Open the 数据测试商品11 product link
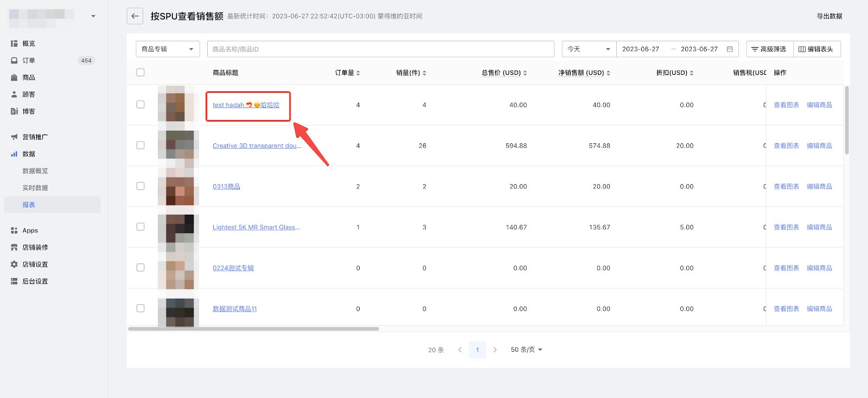Image resolution: width=868 pixels, height=398 pixels. pos(235,308)
